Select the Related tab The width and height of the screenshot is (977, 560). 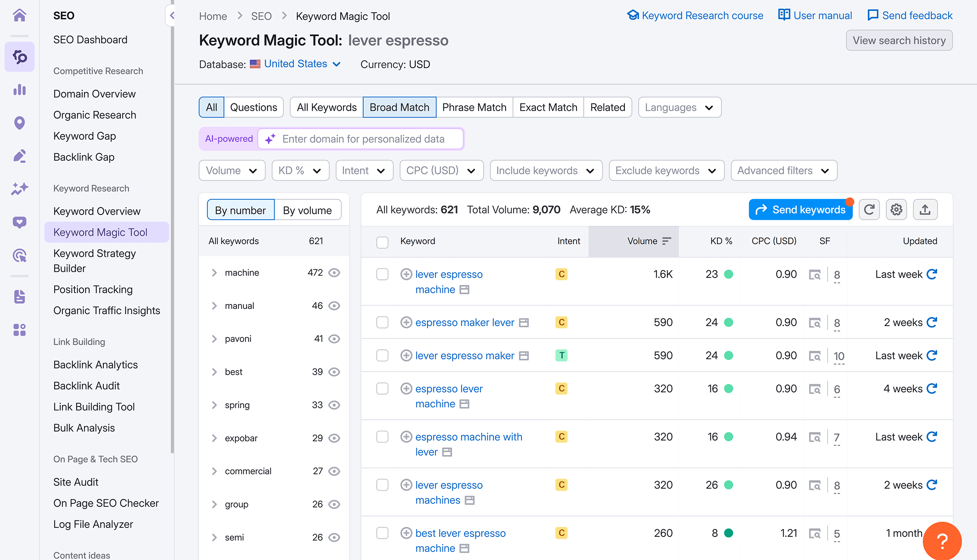coord(608,107)
